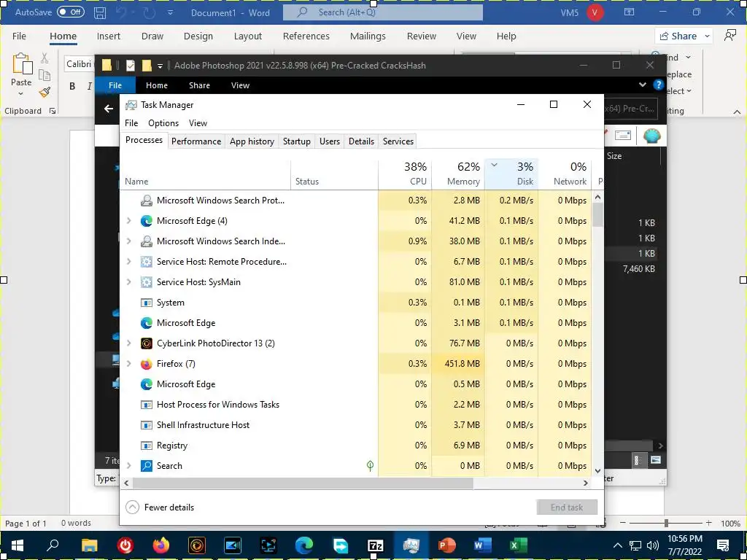Viewport: 747px width, 560px height.
Task: Open the Share dropdown arrow in Word
Action: coord(707,36)
